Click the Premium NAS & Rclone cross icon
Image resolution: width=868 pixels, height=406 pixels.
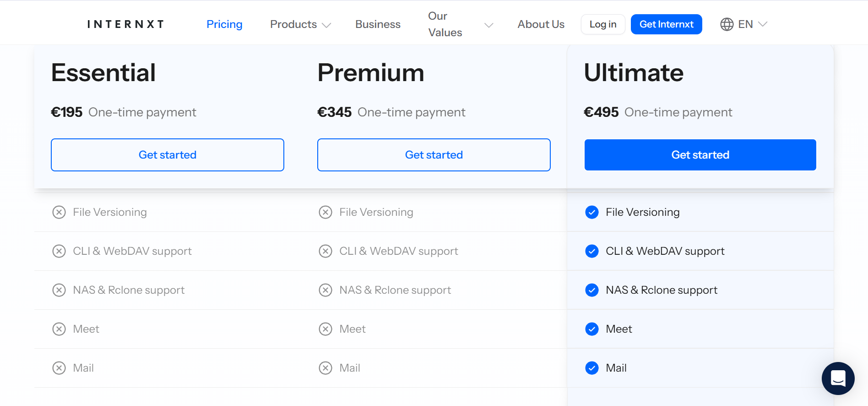325,290
